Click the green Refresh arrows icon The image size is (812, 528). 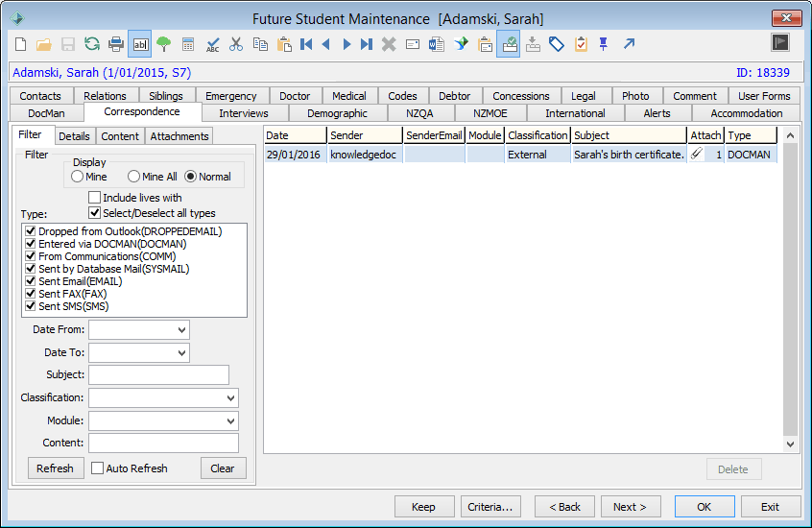(x=92, y=44)
